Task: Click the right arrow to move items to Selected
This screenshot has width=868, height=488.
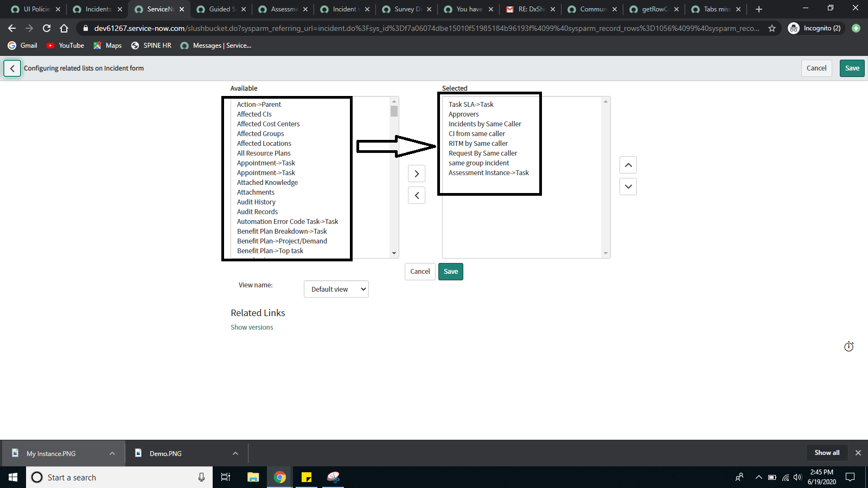Action: [x=416, y=174]
